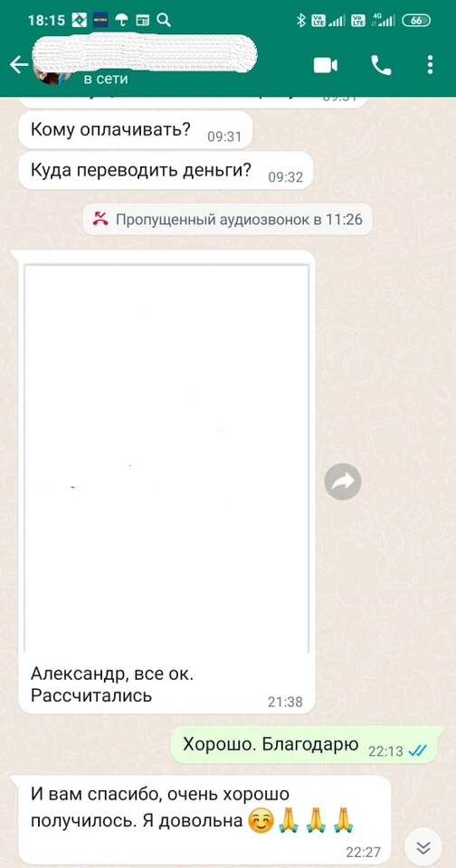Open the sent image attachment

166,459
